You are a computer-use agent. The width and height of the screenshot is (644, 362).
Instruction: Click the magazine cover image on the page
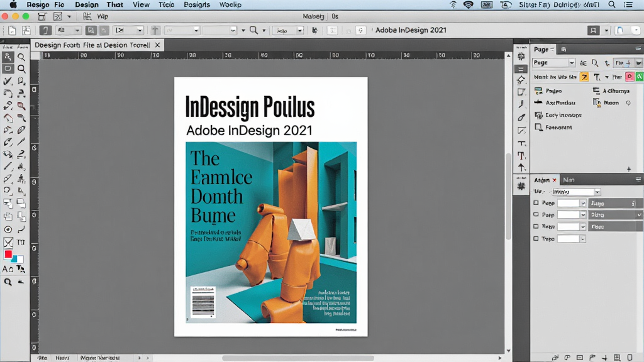pyautogui.click(x=271, y=233)
